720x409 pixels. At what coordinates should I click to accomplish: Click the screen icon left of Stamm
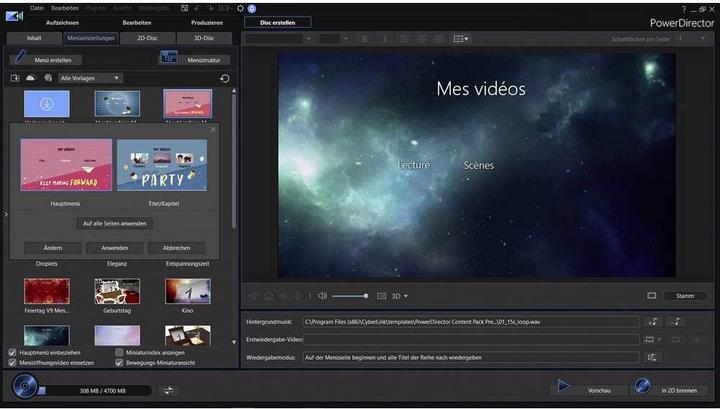pos(652,296)
